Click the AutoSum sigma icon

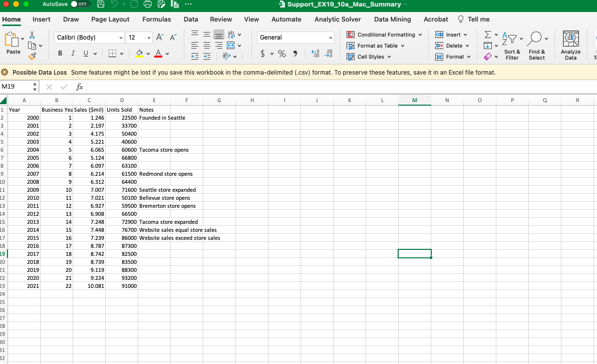click(488, 35)
